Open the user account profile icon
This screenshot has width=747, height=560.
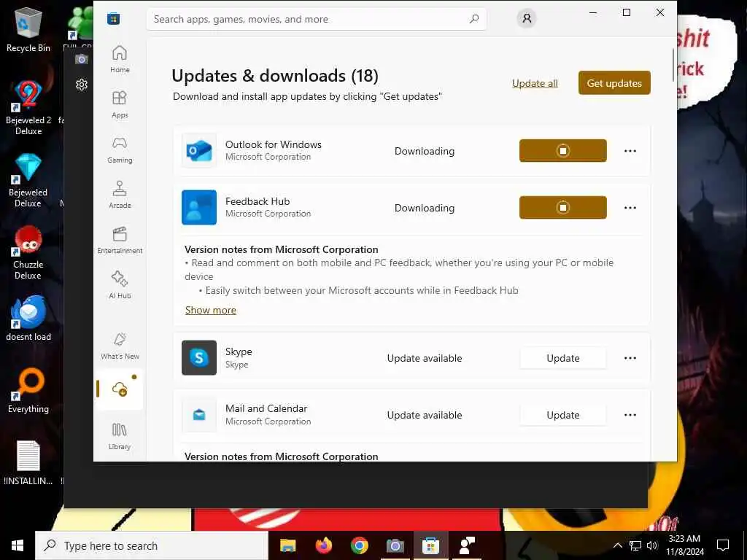(x=527, y=18)
